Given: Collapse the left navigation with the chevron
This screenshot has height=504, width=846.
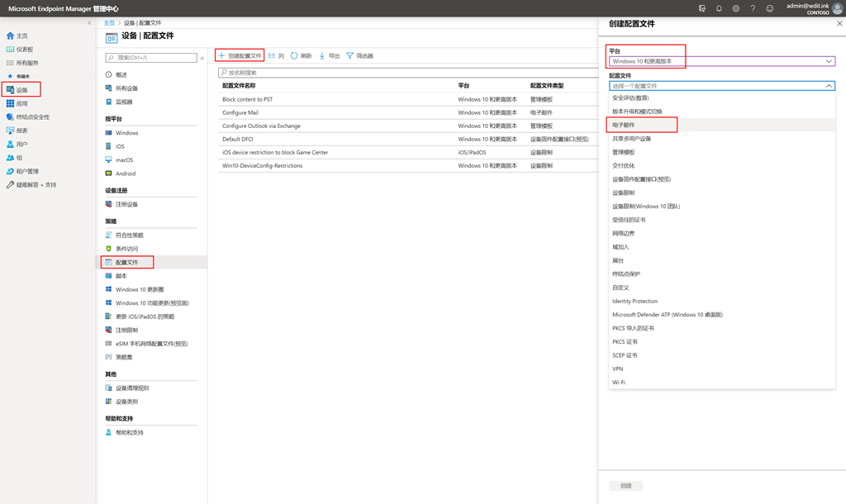Looking at the screenshot, I should 89,22.
